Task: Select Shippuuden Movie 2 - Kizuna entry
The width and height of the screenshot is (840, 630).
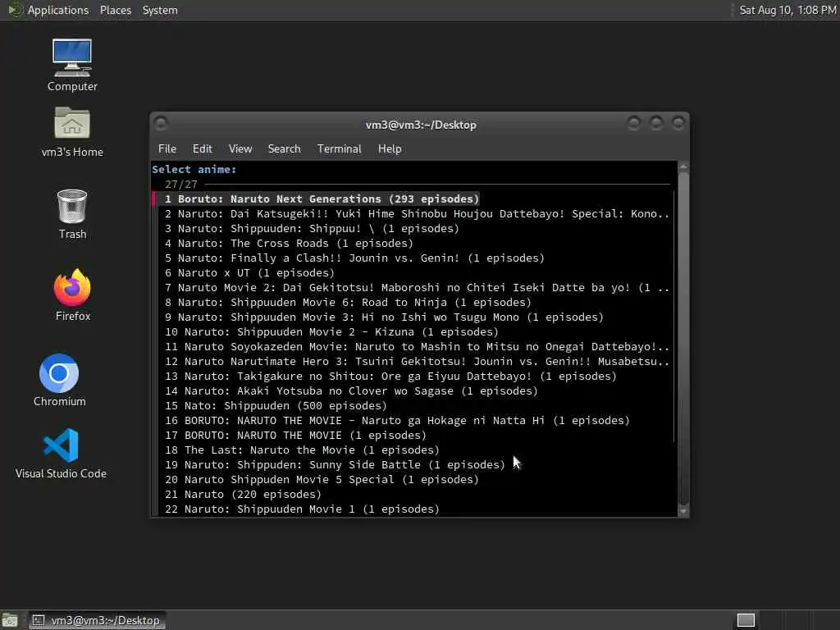Action: (x=331, y=331)
